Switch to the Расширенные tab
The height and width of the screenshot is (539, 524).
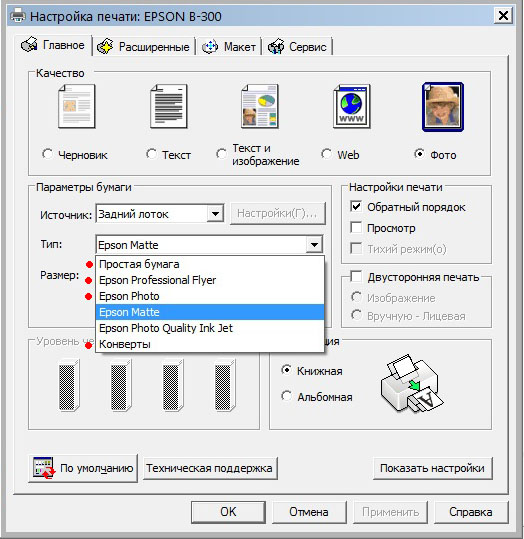144,46
